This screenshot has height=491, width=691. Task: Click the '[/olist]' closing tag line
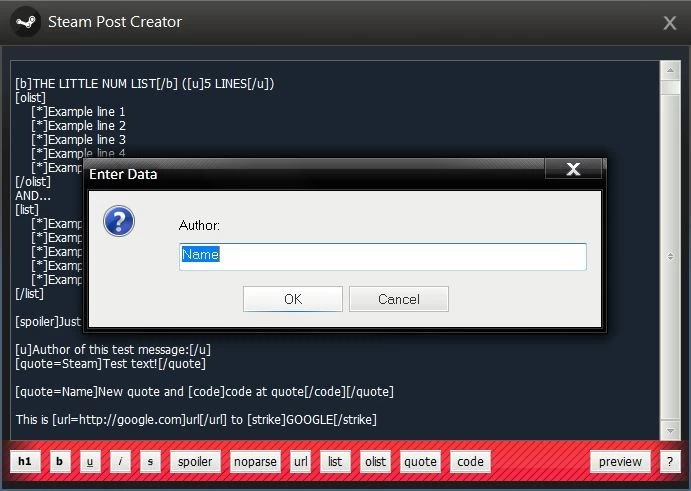(x=33, y=182)
